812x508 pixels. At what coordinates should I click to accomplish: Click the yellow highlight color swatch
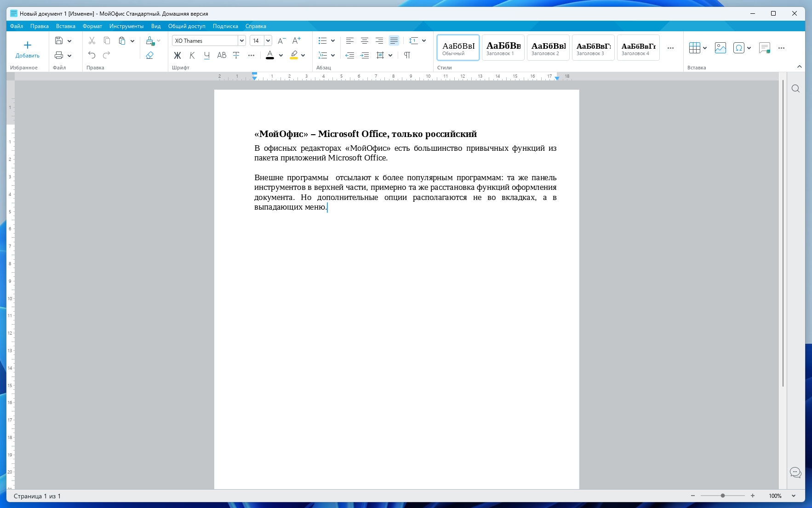[294, 55]
